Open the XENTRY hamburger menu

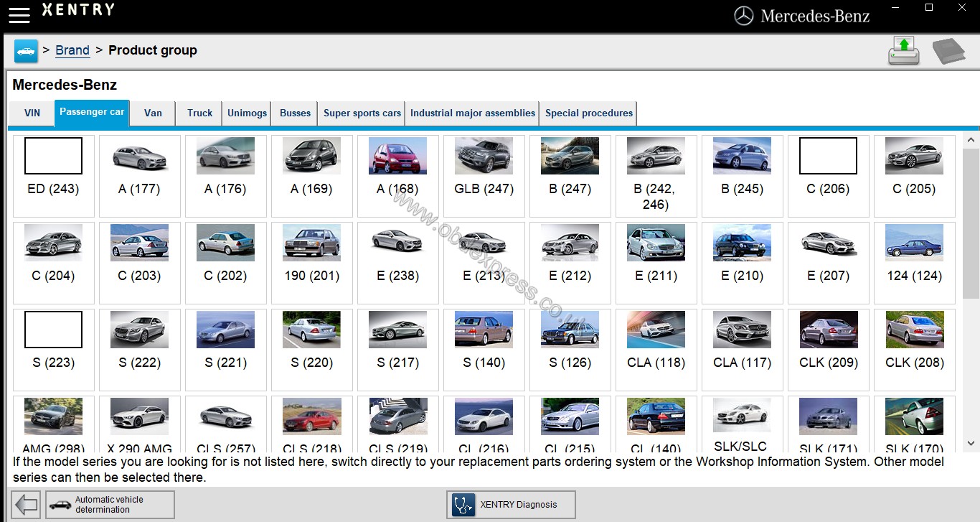[19, 14]
